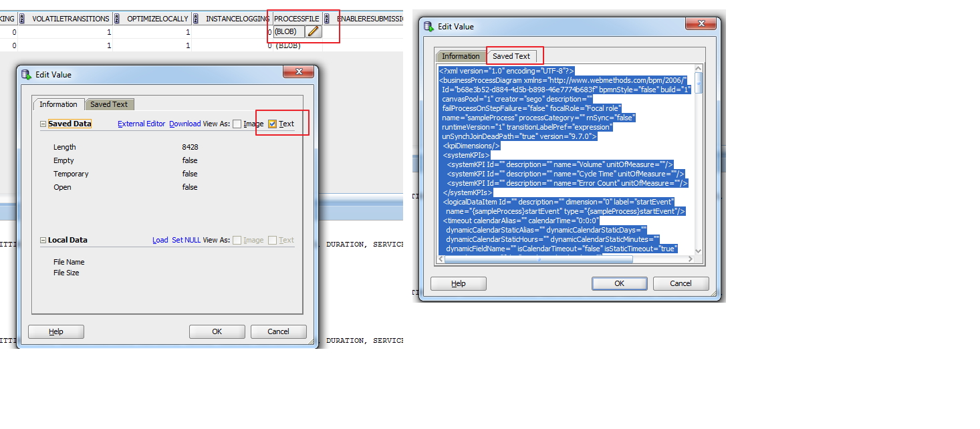Click the horizontal scrollbar thumb in Saved Text
The width and height of the screenshot is (980, 429).
click(x=539, y=259)
